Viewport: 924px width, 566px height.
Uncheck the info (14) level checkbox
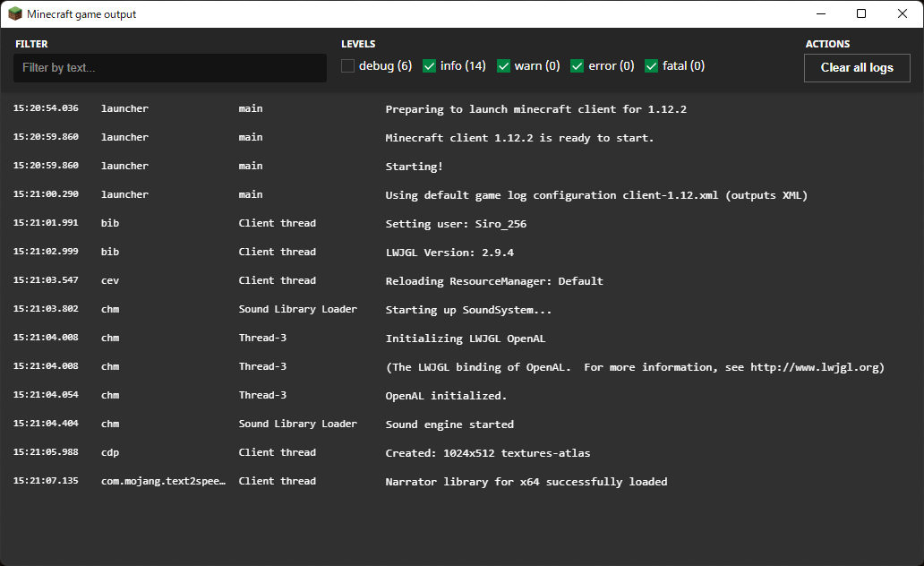click(x=430, y=66)
